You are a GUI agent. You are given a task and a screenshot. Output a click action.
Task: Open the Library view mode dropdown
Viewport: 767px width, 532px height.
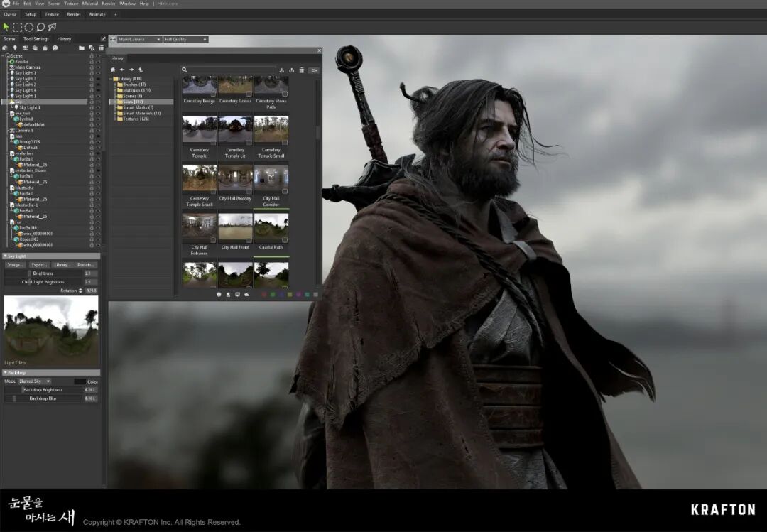315,70
